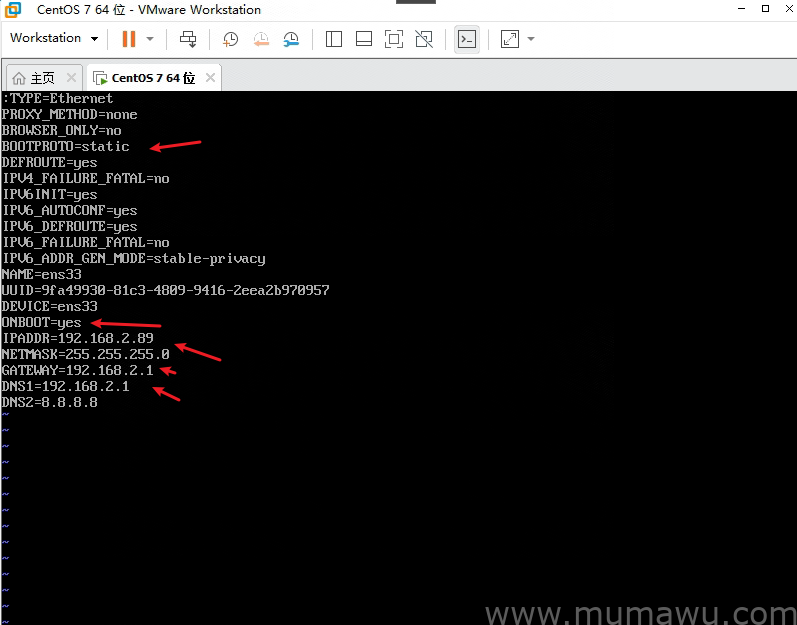Enter full screen mode
This screenshot has width=797, height=625.
[x=394, y=39]
